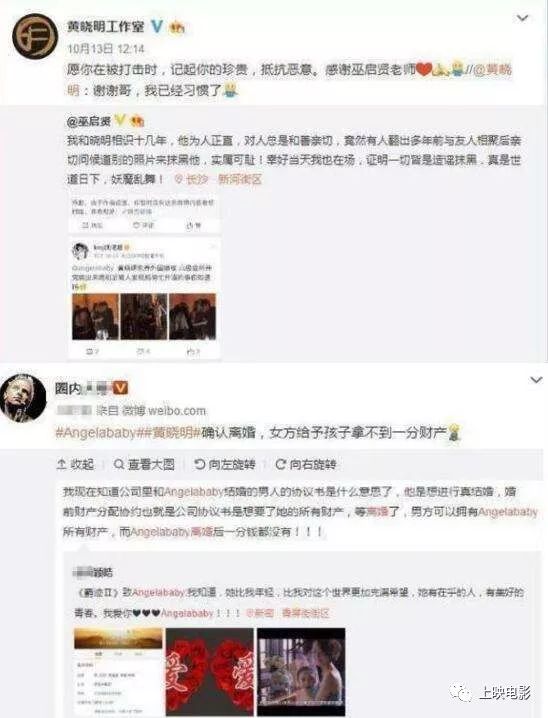The width and height of the screenshot is (548, 718).
Task: Expand the second post's chevron menu
Action: click(536, 380)
